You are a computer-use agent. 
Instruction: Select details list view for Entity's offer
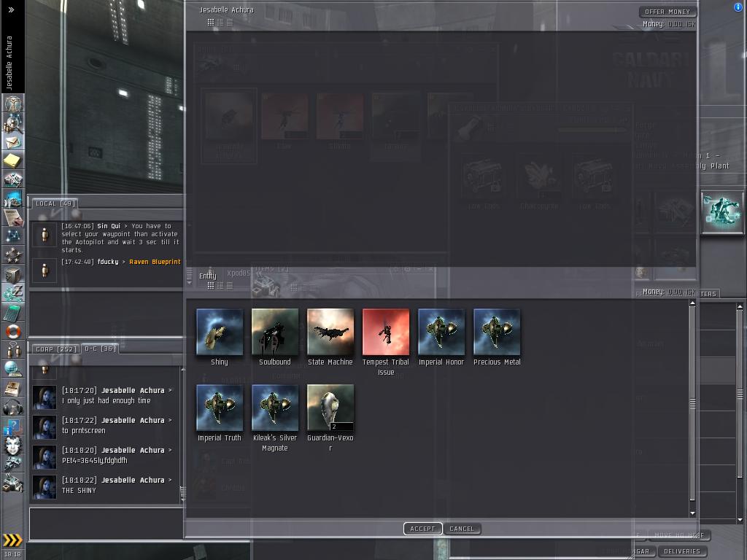point(220,286)
